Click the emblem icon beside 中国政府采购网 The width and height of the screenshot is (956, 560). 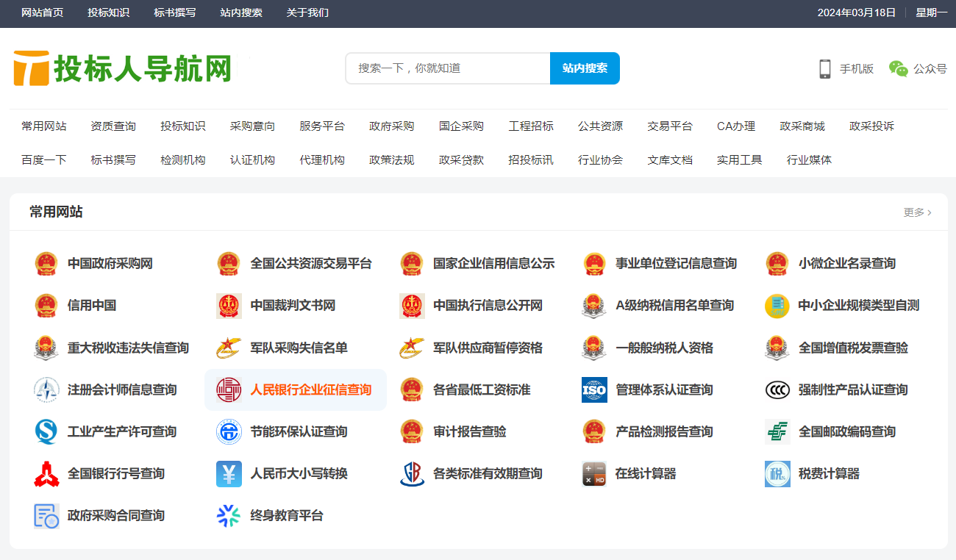(46, 264)
